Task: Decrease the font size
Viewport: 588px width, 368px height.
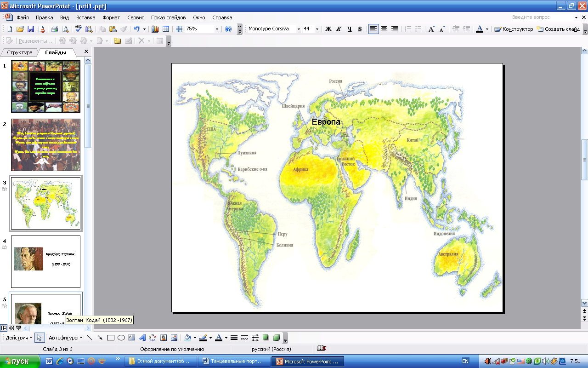Action: pos(442,29)
